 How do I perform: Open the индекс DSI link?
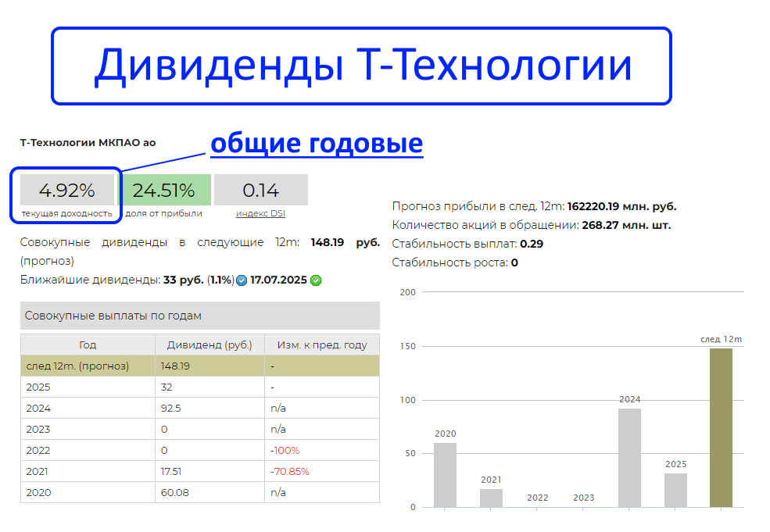261,213
